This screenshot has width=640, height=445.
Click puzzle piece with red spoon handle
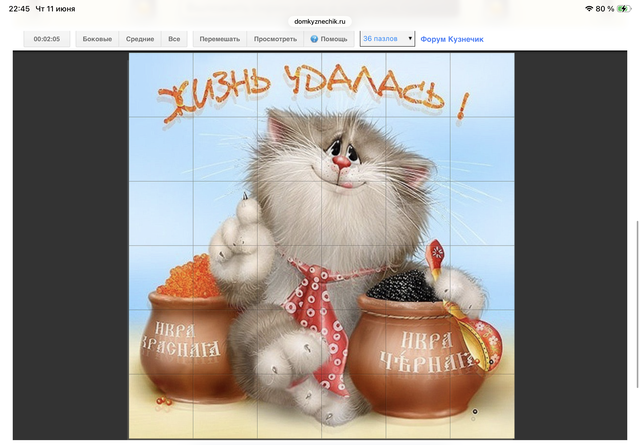click(418, 278)
